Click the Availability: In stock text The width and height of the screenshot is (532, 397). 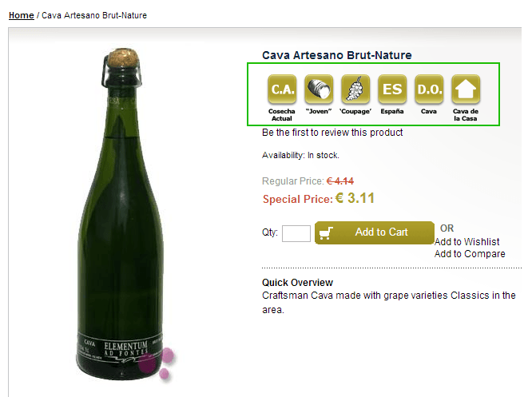pos(300,156)
